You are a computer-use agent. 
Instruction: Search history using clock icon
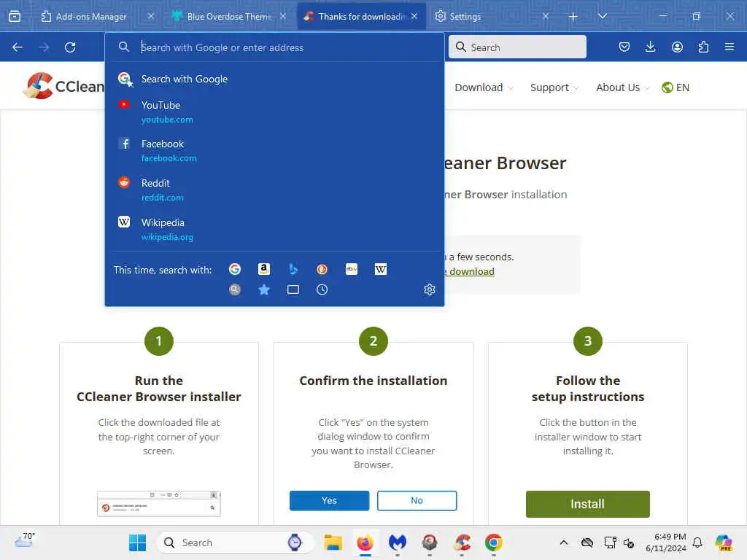click(x=322, y=289)
